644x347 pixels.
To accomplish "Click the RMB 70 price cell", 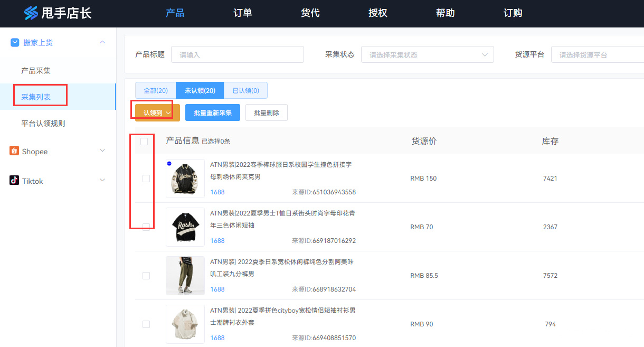I will pyautogui.click(x=422, y=227).
